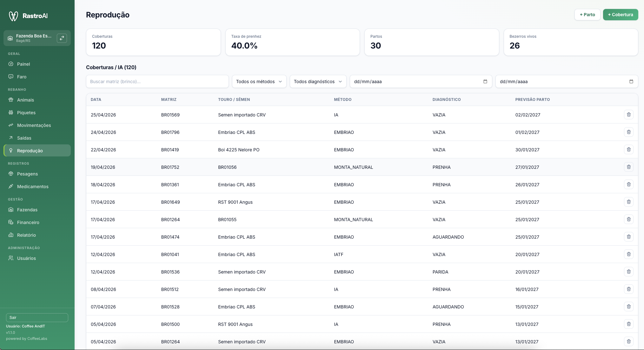This screenshot has height=350, width=644.
Task: Click trash icon on BR01041 row
Action: click(628, 254)
